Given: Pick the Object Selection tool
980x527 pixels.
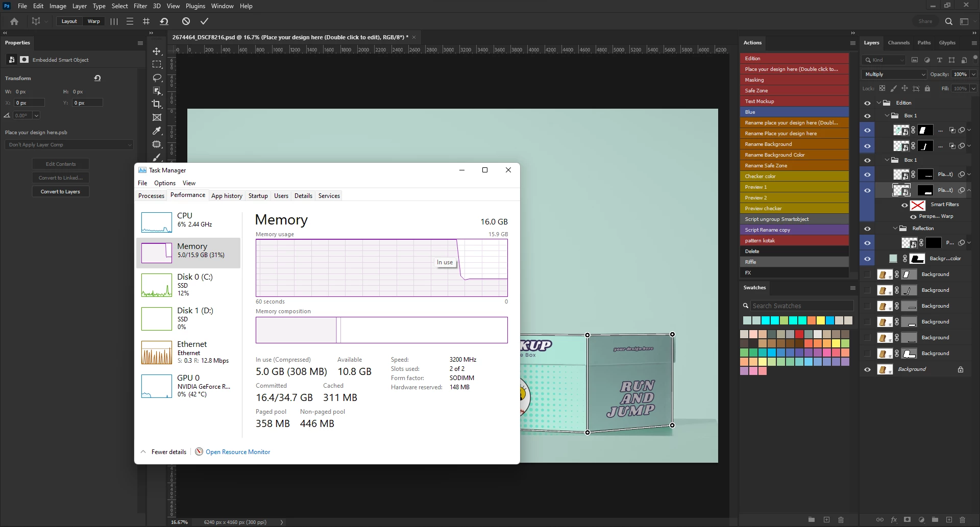Looking at the screenshot, I should [x=157, y=91].
